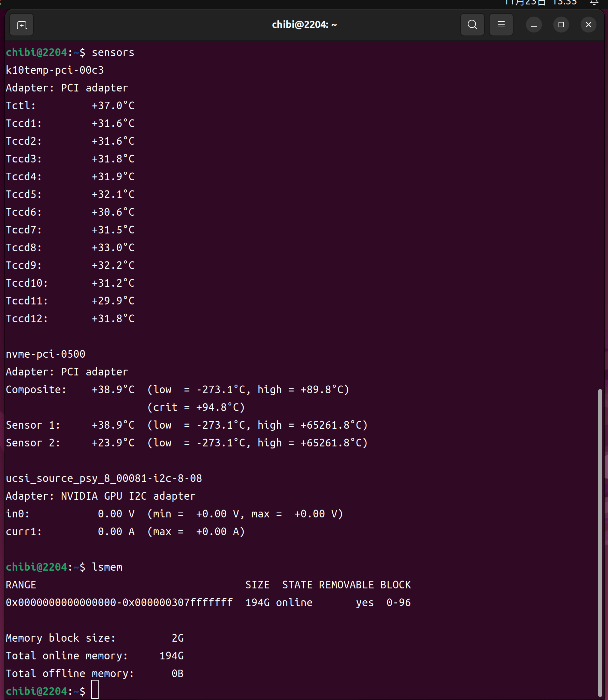Maximize the terminal window
Viewport: 608px width, 700px height.
pyautogui.click(x=561, y=25)
